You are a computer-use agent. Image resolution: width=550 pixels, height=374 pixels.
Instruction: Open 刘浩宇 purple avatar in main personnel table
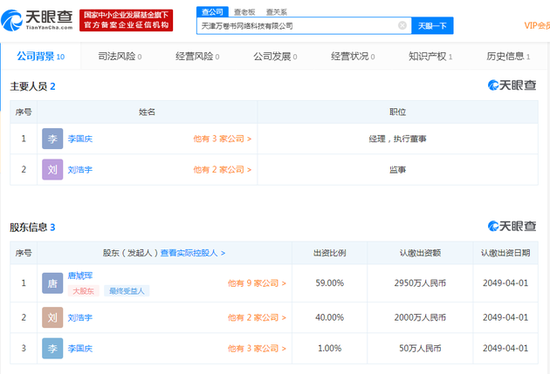coord(52,169)
